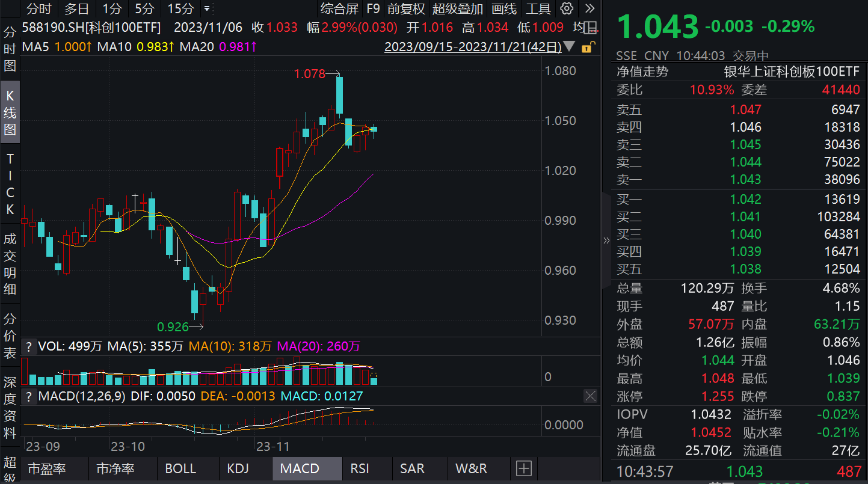
Task: Open the 成交明细 trade details sidebar tab
Action: coord(10,264)
